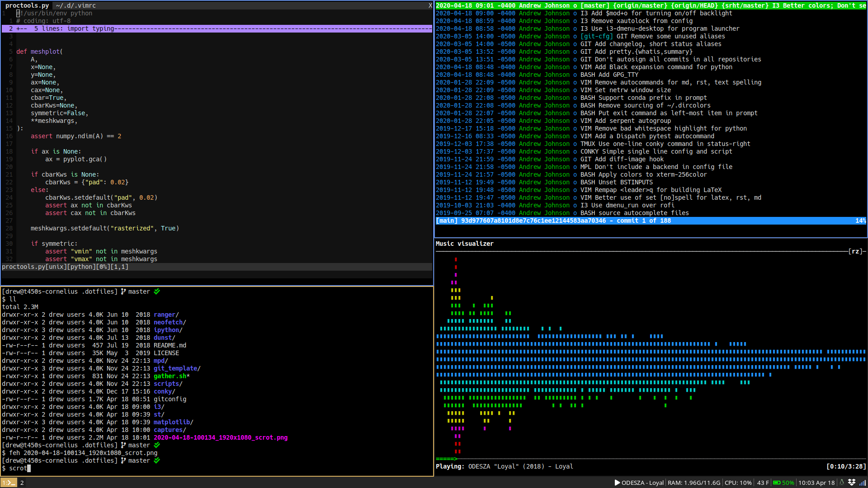Click the scrot.png filename in directory listing
This screenshot has height=488, width=868.
click(x=220, y=437)
